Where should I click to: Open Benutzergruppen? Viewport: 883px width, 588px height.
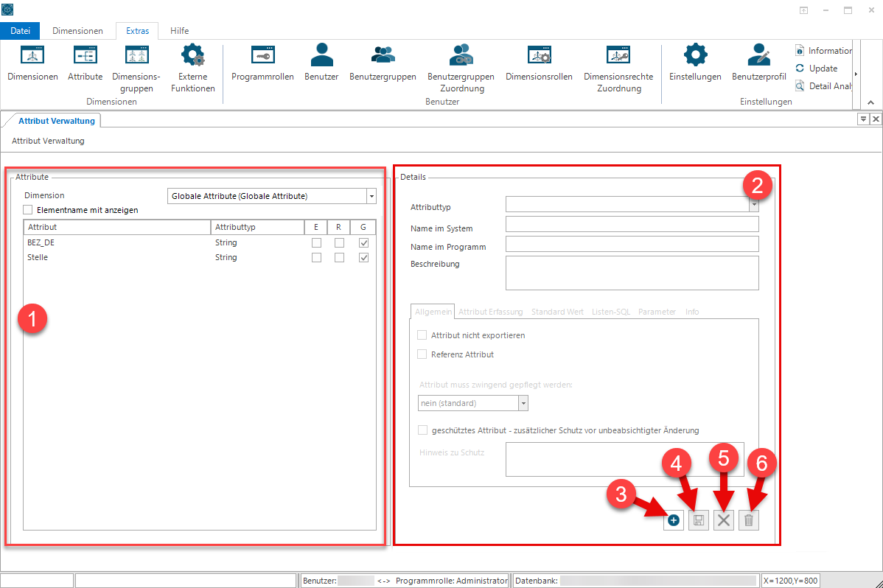383,63
